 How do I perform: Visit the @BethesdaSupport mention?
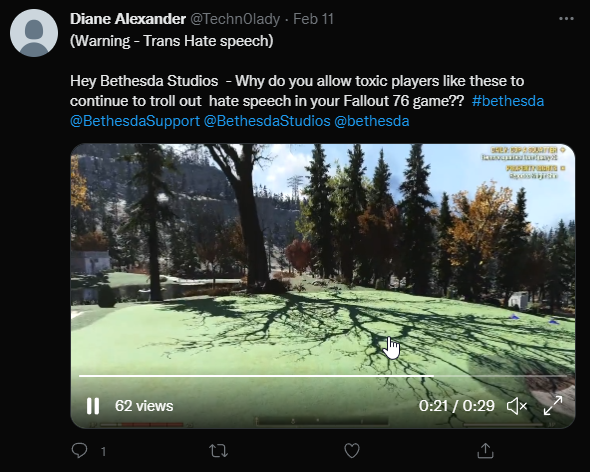[135, 121]
